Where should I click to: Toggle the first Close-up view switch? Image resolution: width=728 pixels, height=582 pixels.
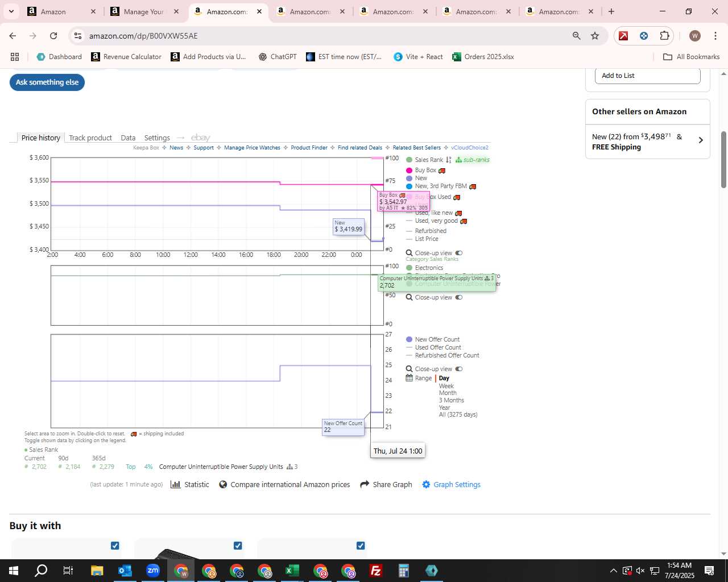click(459, 253)
